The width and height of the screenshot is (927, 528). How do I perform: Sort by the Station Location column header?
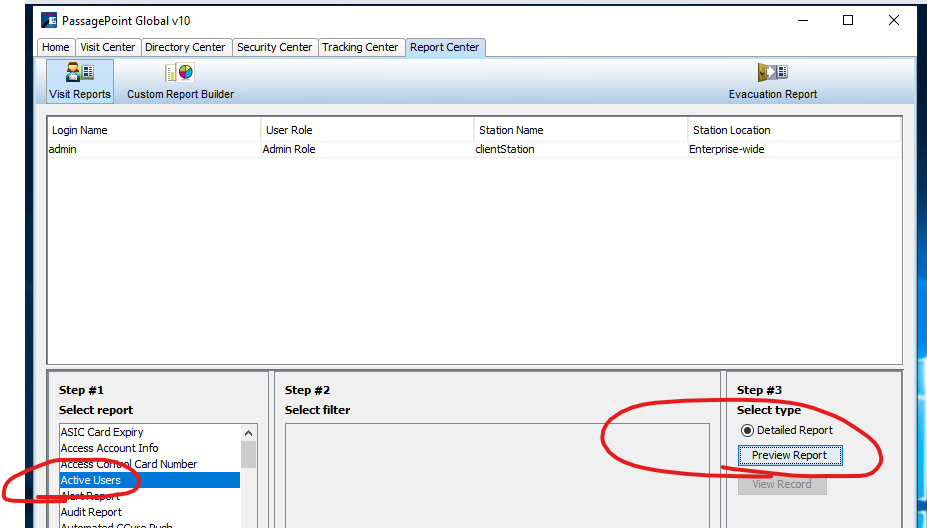(794, 130)
